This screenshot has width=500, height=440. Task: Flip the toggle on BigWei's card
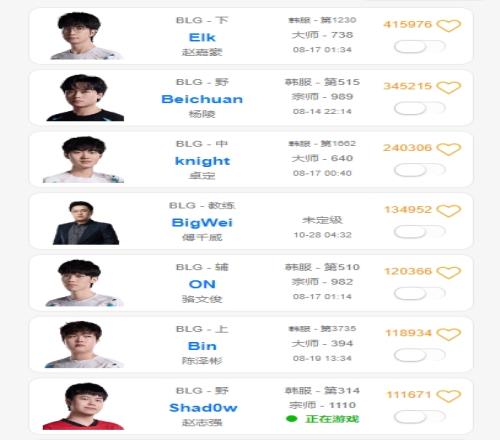point(419,232)
